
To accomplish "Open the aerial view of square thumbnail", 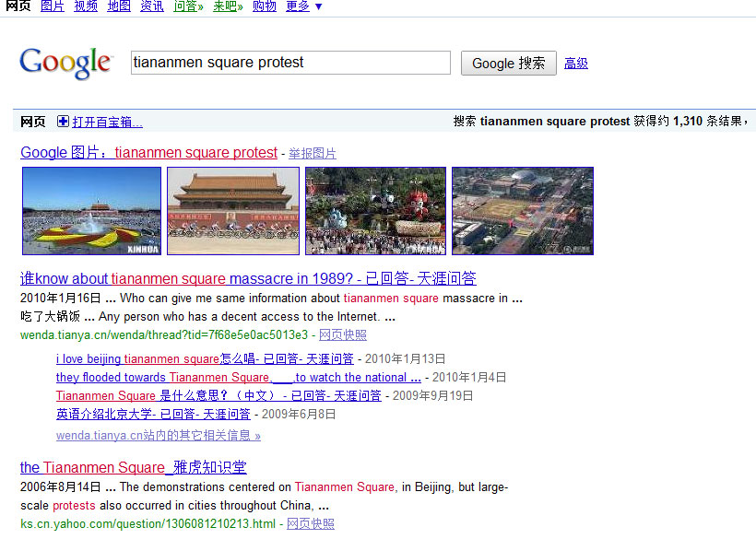I will click(523, 211).
